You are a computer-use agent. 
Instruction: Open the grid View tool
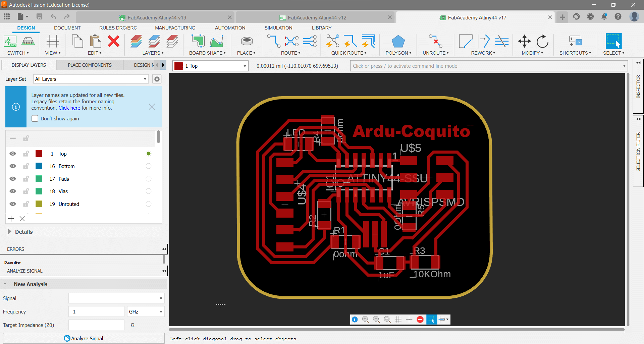coord(53,42)
